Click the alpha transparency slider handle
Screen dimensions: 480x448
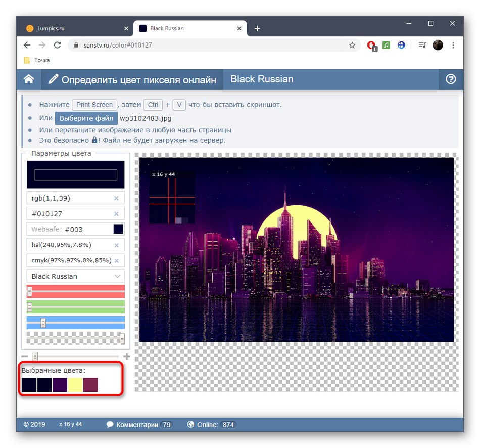122,338
